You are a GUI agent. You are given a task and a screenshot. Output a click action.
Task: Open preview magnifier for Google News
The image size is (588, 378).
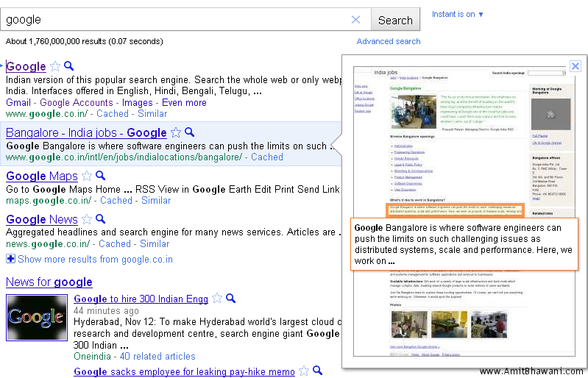[101, 218]
